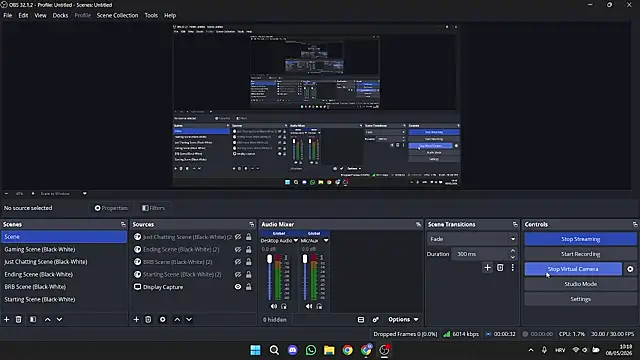Pop out the Scenes dock icon
The height and width of the screenshot is (360, 640).
click(123, 224)
